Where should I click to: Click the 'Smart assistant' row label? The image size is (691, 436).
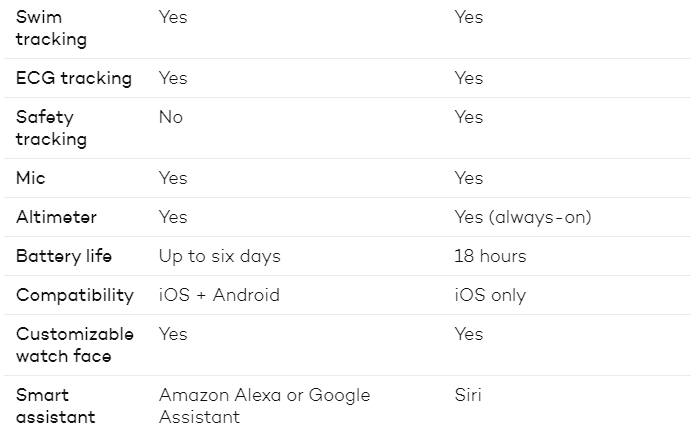[55, 405]
